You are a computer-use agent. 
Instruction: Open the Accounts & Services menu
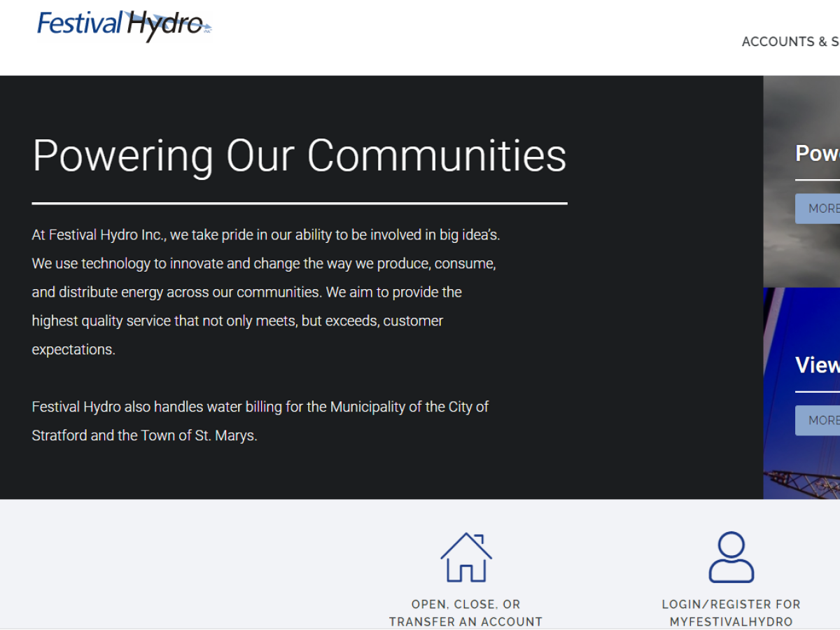pos(791,42)
